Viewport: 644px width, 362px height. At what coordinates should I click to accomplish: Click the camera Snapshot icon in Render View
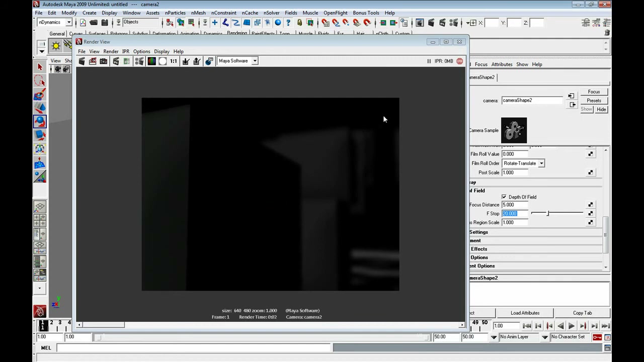pos(104,61)
